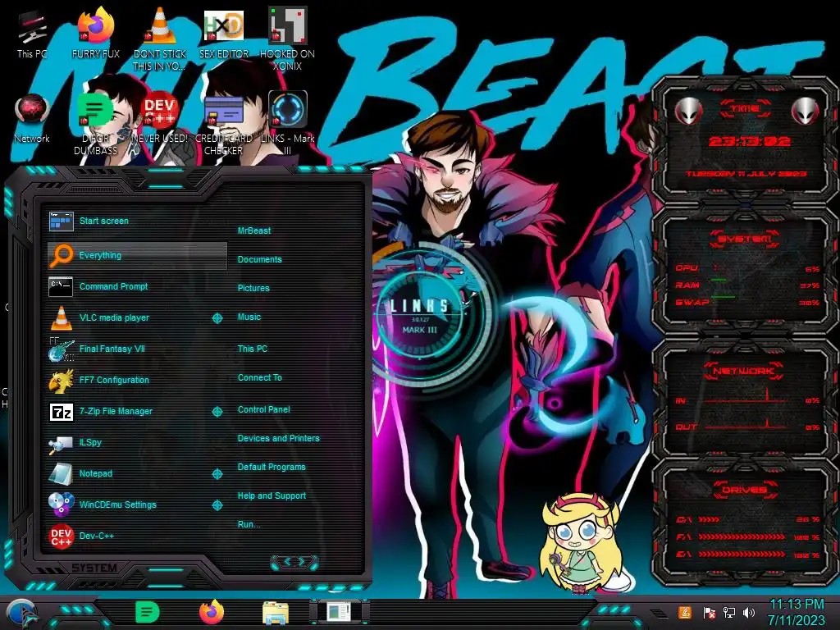The height and width of the screenshot is (630, 840).
Task: Open Music from start menu
Action: pos(249,317)
